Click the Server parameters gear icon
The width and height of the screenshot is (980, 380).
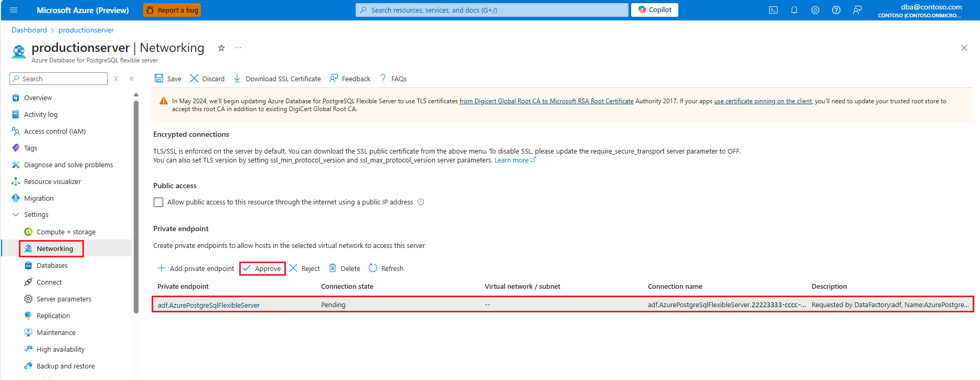(28, 299)
